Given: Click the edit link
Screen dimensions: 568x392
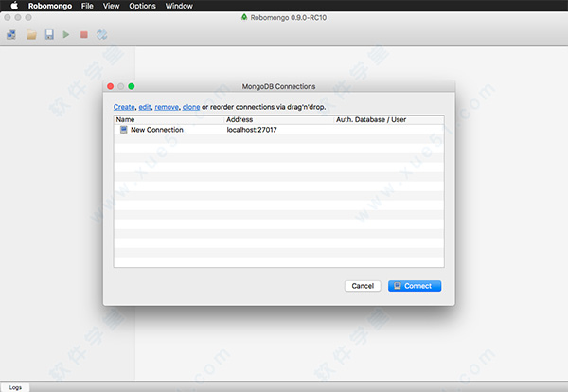Looking at the screenshot, I should [x=145, y=107].
